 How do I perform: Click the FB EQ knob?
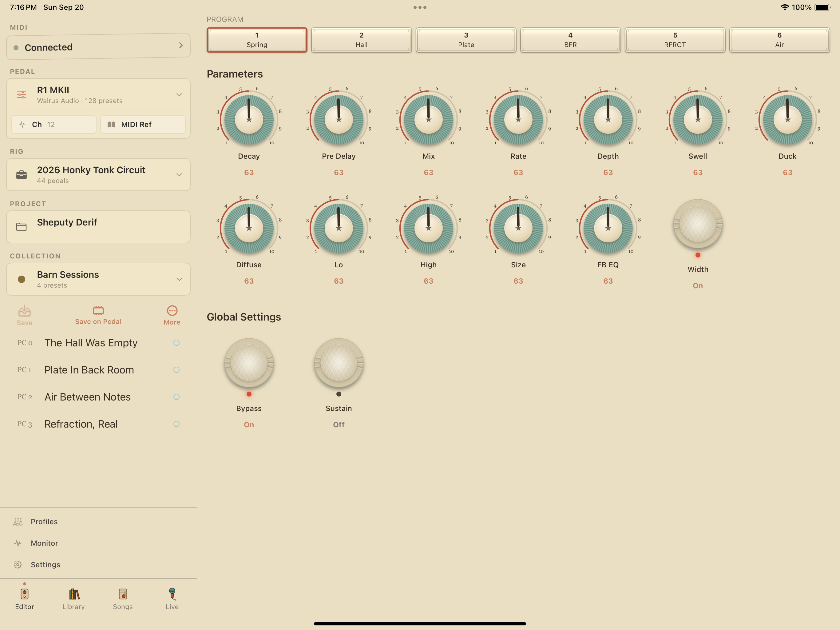(x=608, y=228)
